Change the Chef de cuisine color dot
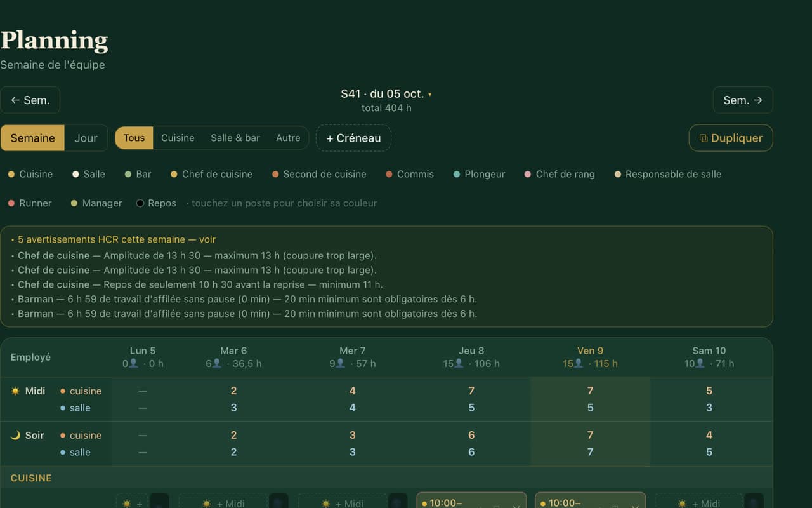 tap(174, 174)
